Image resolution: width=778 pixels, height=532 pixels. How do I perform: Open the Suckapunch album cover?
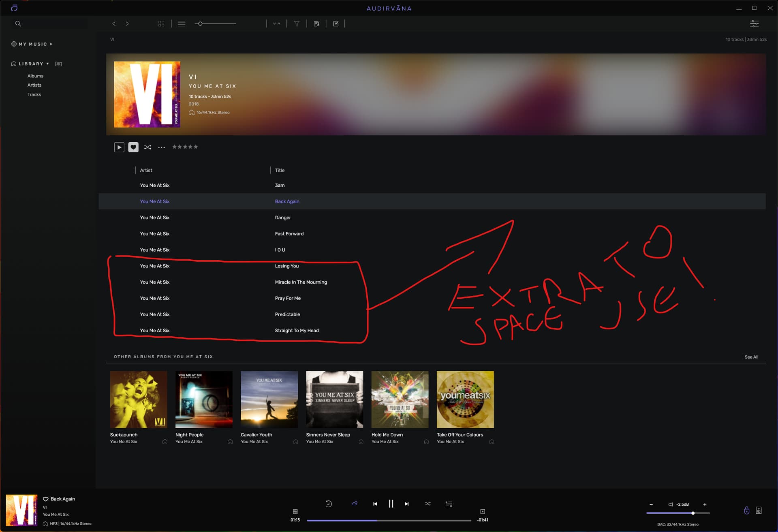[x=139, y=400]
